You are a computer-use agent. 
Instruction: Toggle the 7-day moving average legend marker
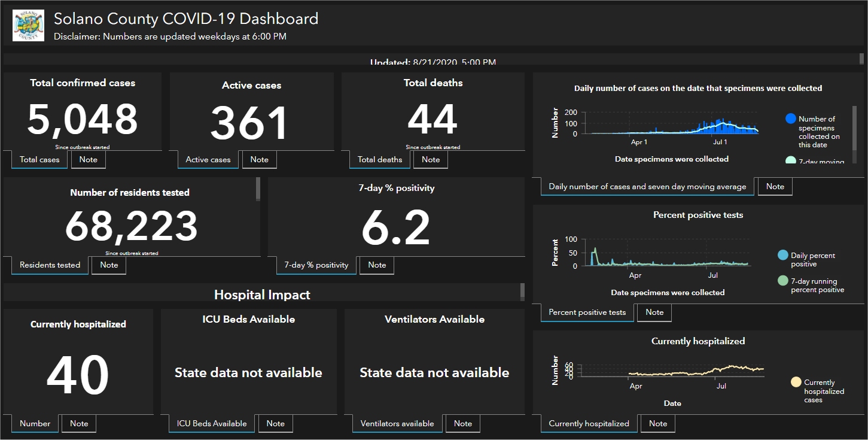[x=791, y=160]
